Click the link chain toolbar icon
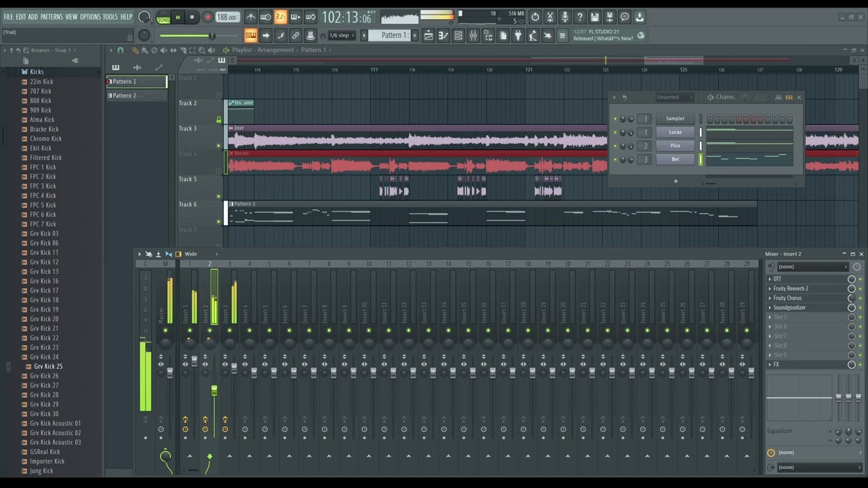The width and height of the screenshot is (868, 488). [x=296, y=35]
